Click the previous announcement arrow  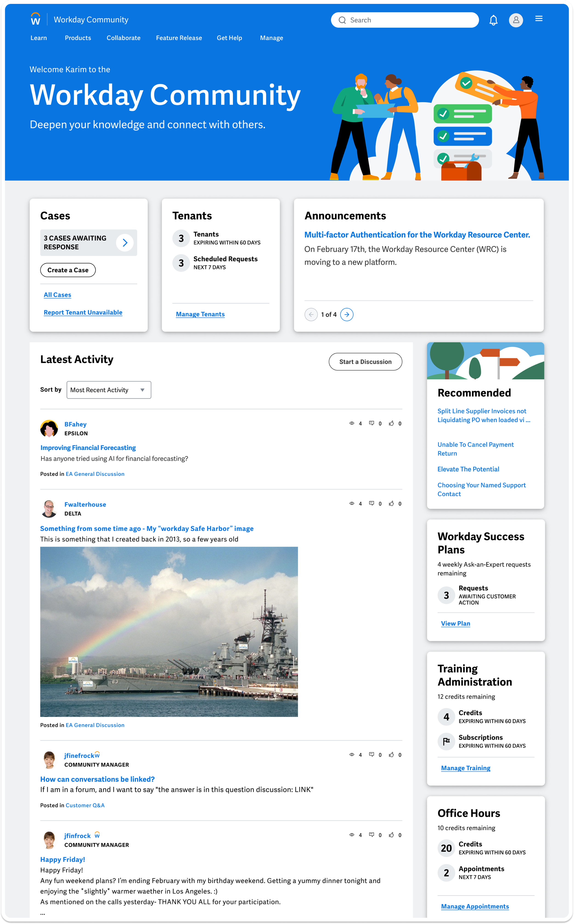click(x=311, y=314)
